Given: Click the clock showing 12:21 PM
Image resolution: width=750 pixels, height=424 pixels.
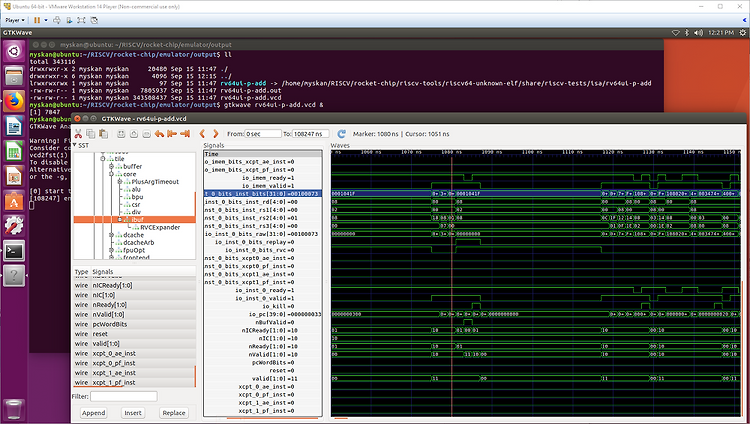Looking at the screenshot, I should coord(721,33).
